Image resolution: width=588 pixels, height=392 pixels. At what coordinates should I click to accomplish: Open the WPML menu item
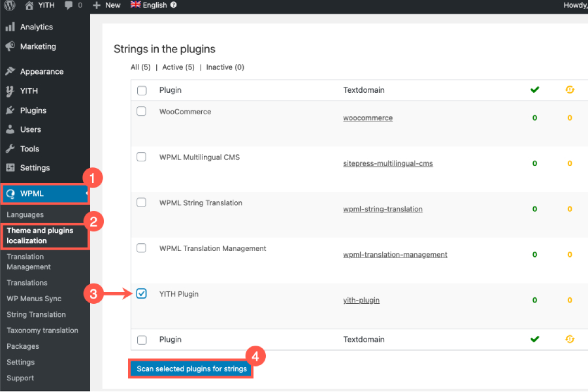point(45,193)
